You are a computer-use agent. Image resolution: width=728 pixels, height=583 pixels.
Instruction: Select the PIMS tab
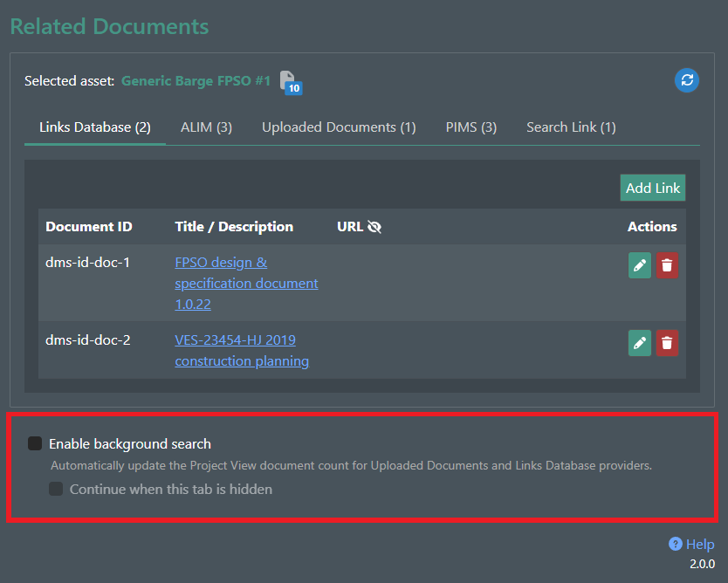(x=470, y=127)
